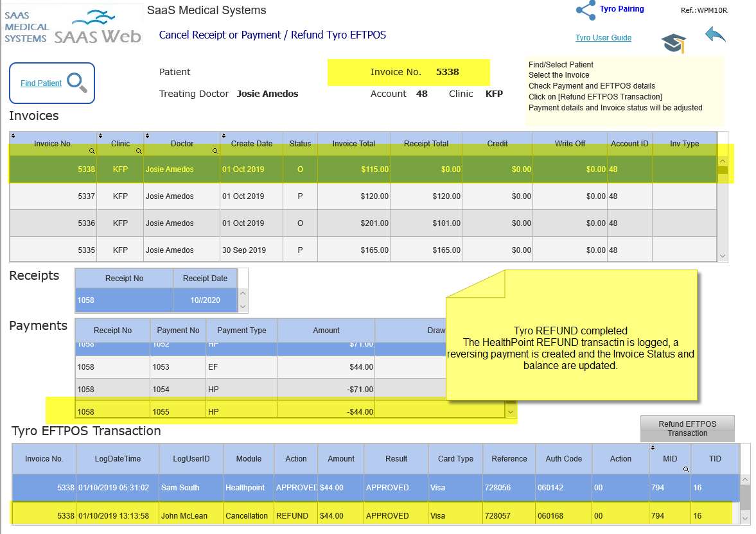The width and height of the screenshot is (756, 534).
Task: Click the 30 Sep 2019 create date cell
Action: pyautogui.click(x=251, y=250)
